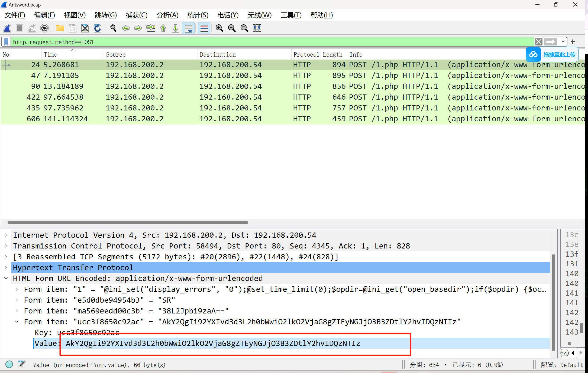Open the 分析(A) menu
588x373 pixels.
pyautogui.click(x=167, y=15)
